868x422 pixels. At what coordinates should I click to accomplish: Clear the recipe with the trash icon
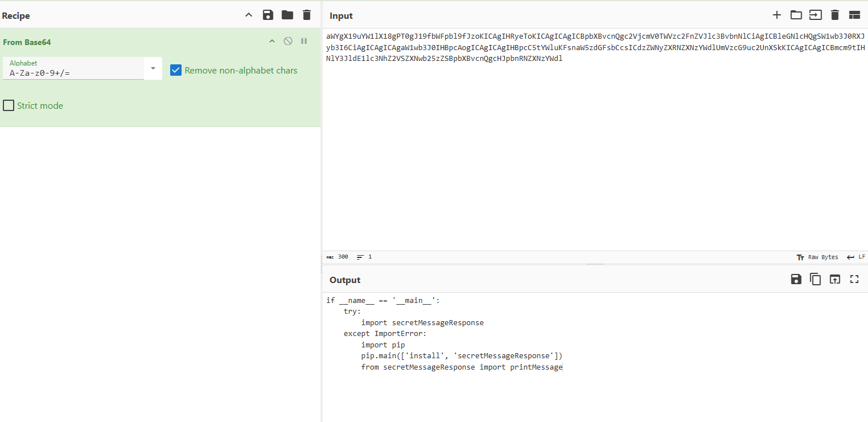tap(307, 15)
